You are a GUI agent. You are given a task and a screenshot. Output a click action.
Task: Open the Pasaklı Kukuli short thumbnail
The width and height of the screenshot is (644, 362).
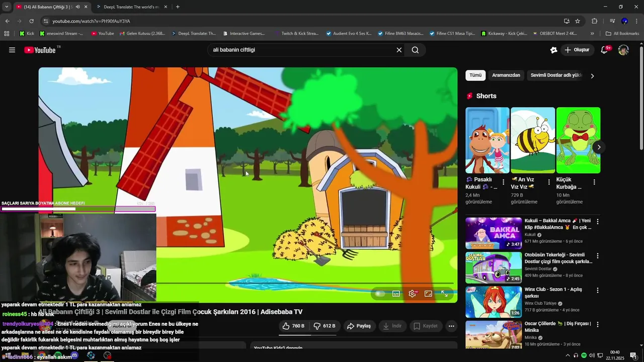(488, 140)
